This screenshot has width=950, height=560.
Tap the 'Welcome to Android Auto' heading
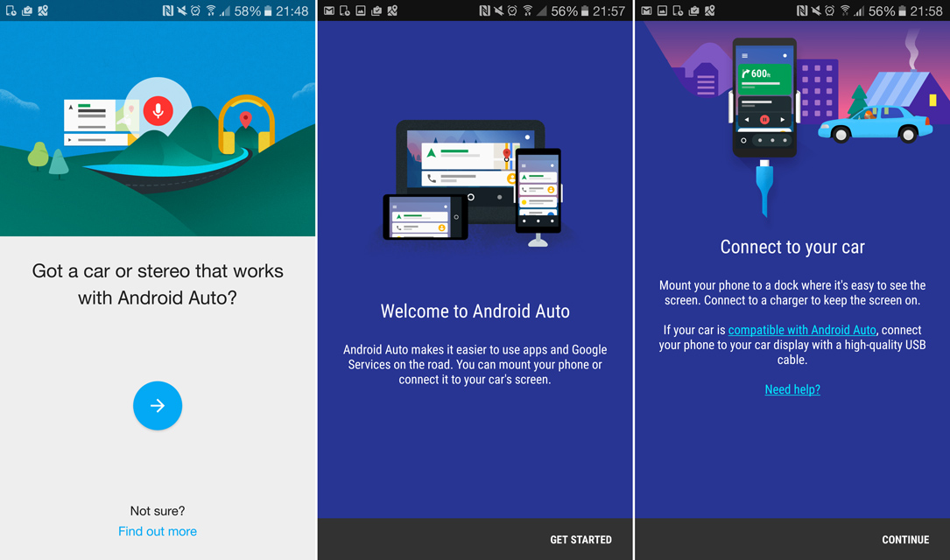click(x=475, y=311)
